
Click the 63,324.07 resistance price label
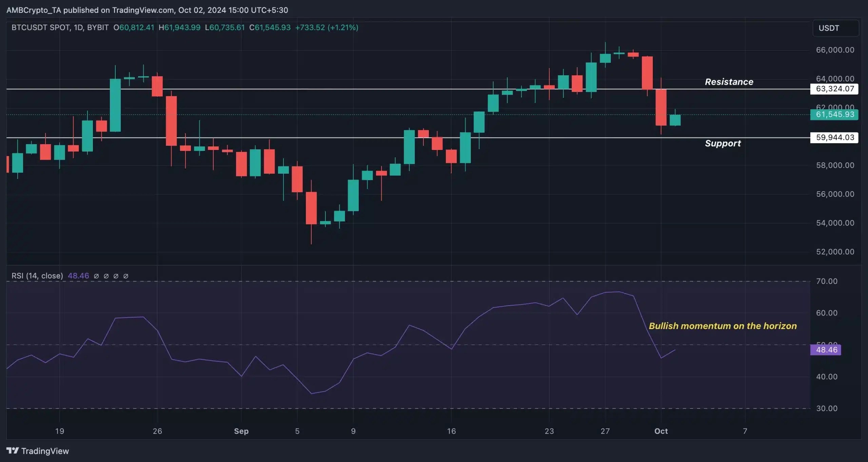(x=835, y=89)
